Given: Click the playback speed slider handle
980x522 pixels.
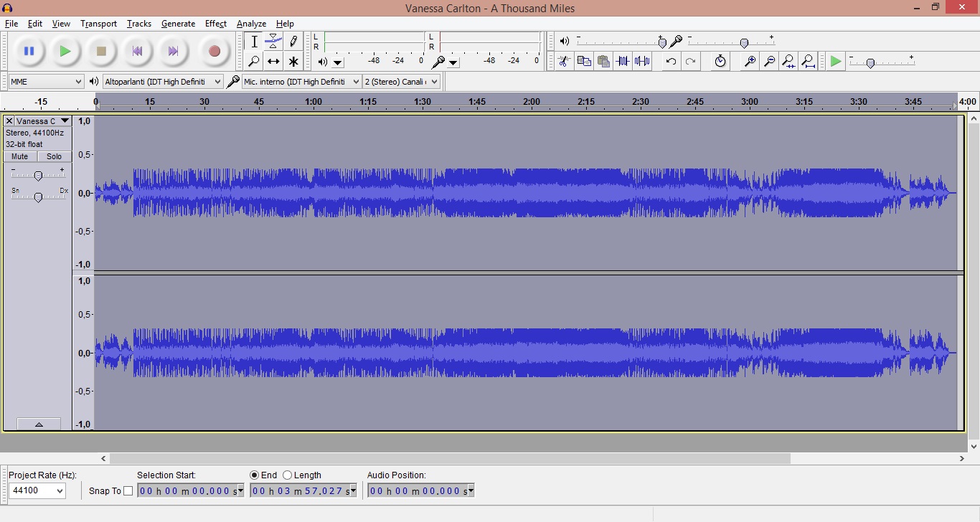Looking at the screenshot, I should (870, 63).
